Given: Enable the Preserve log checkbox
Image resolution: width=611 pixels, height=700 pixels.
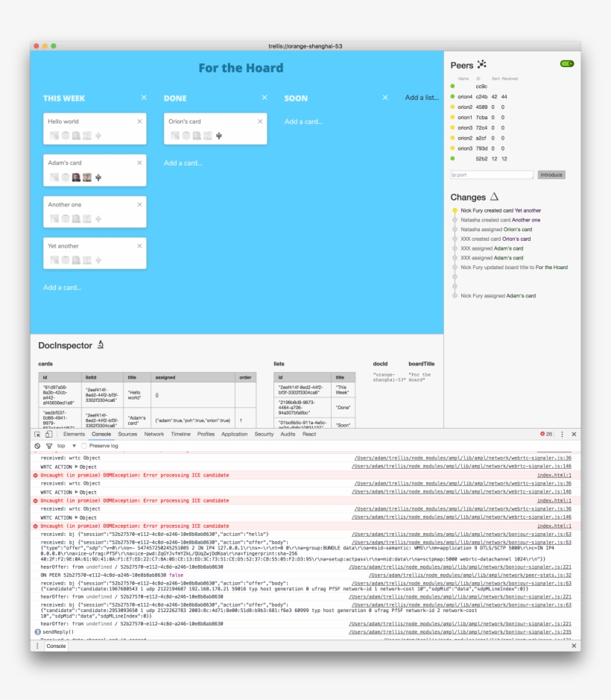Looking at the screenshot, I should (x=84, y=444).
